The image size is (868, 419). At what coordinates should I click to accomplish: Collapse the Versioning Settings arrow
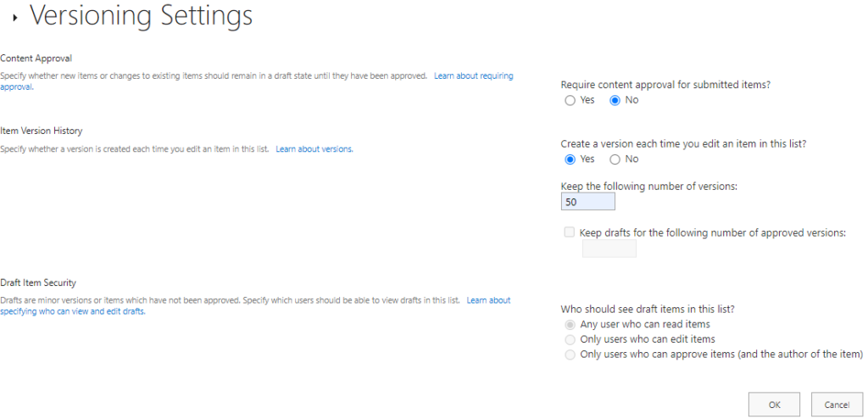[x=15, y=18]
